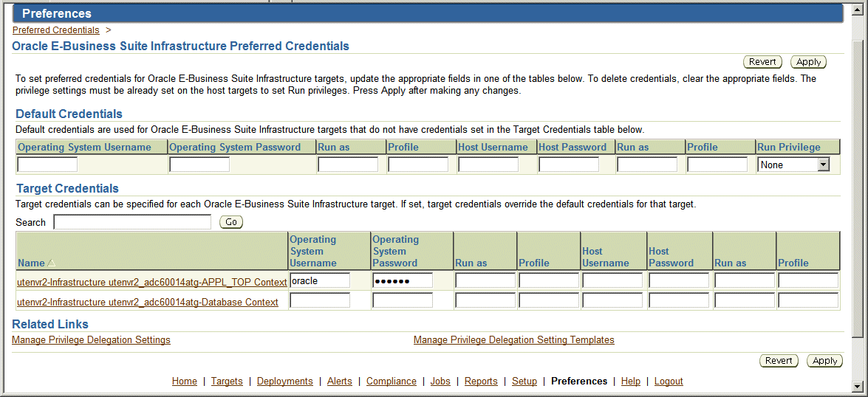Screen dimensions: 868x397
Task: Open Manage Privilege Delegation Settings link
Action: pos(92,339)
